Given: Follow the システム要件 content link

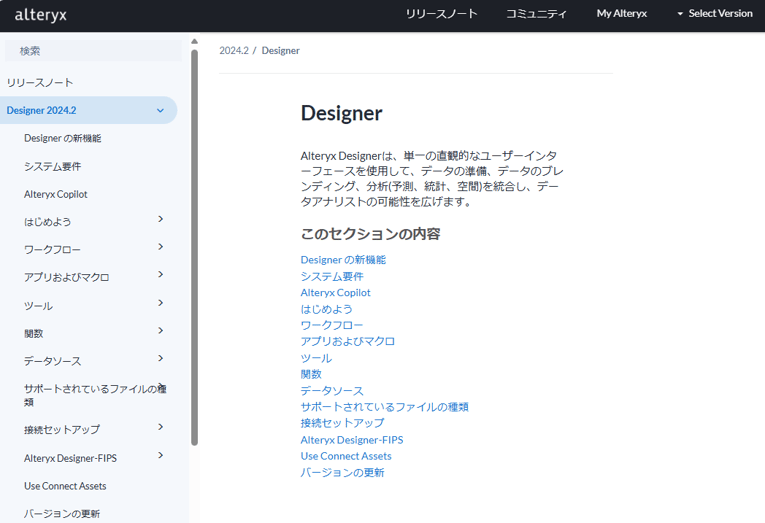Looking at the screenshot, I should click(x=332, y=277).
